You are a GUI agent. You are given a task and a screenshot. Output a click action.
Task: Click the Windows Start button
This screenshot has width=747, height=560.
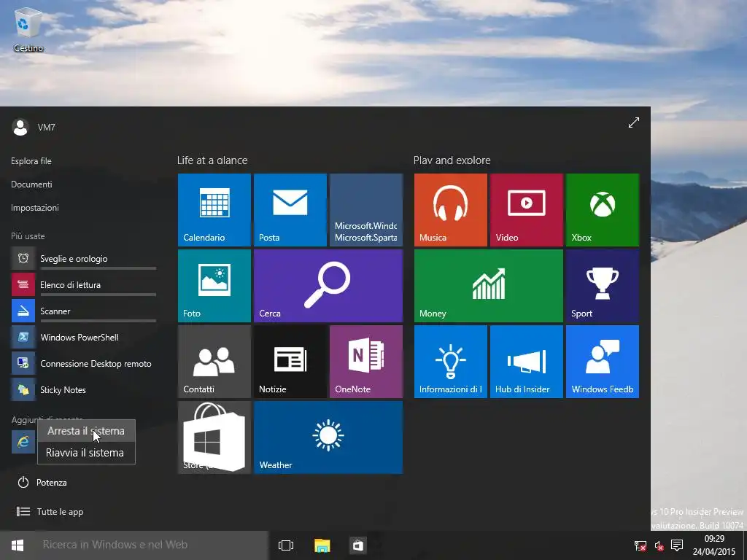18,545
